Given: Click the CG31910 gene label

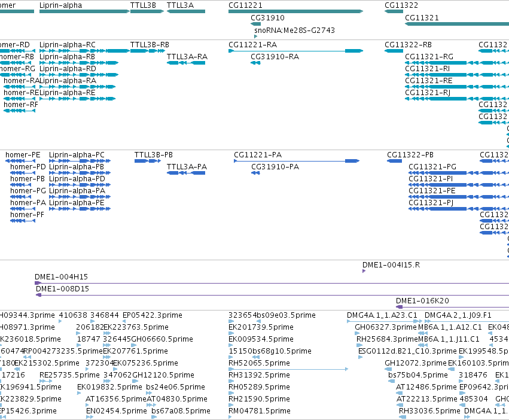Looking at the screenshot, I should click(267, 17).
